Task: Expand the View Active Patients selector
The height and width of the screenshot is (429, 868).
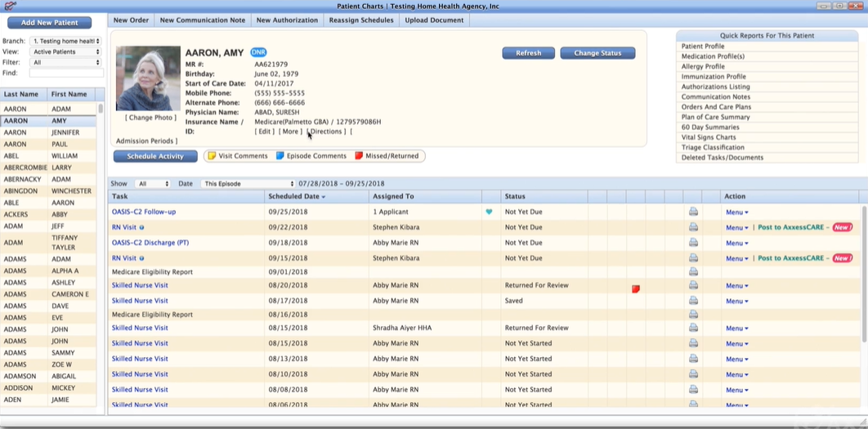Action: click(x=65, y=51)
